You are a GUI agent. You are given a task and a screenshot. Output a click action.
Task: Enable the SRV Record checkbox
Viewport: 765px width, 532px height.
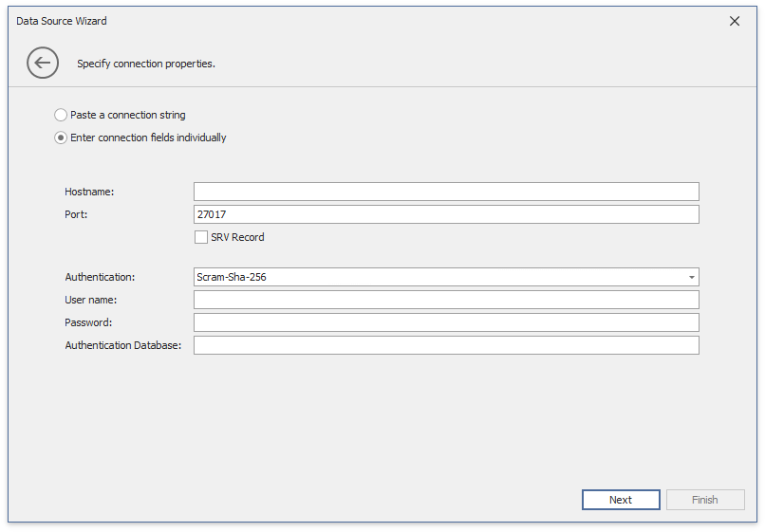201,237
